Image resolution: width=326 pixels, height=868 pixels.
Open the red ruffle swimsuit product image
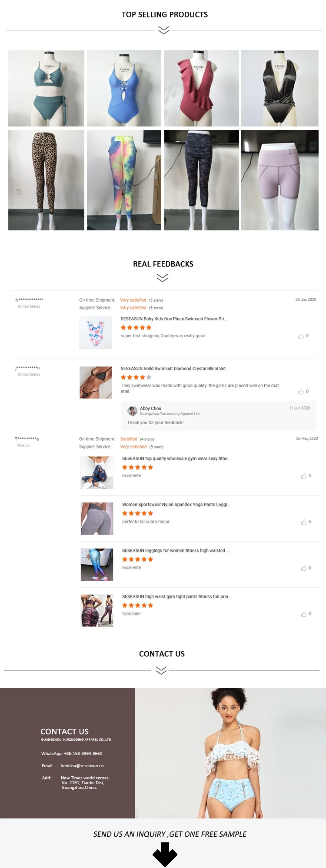[x=201, y=88]
